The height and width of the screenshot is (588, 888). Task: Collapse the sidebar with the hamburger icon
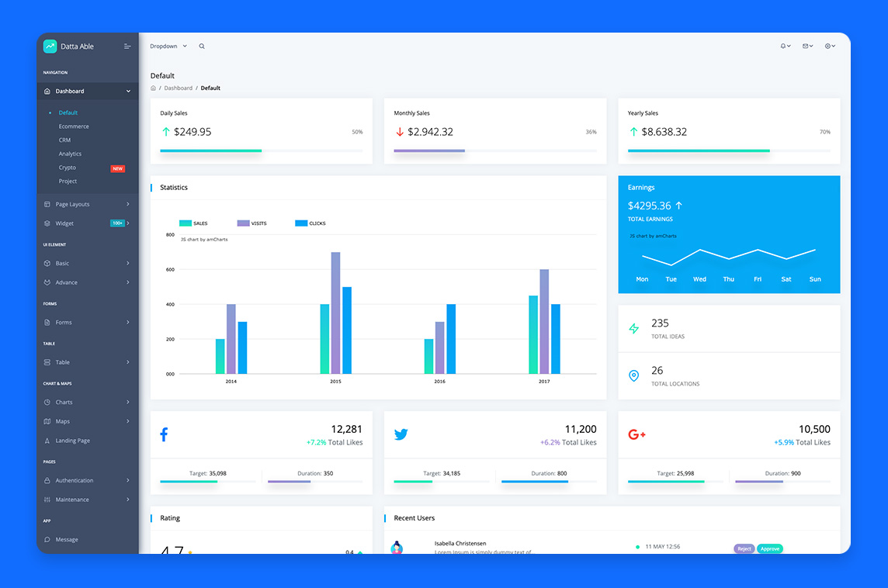coord(127,47)
